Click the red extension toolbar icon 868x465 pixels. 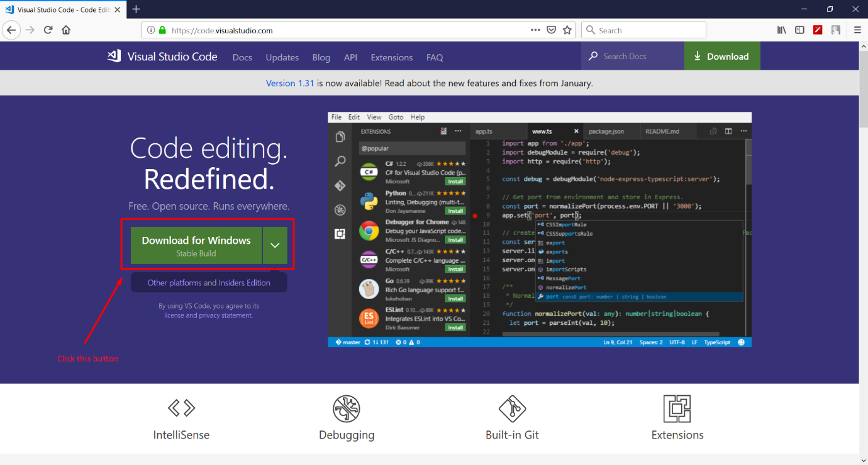818,30
